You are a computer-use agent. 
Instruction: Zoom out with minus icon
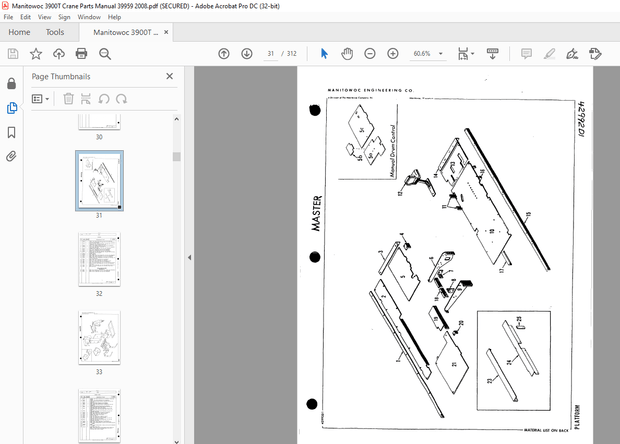[370, 54]
